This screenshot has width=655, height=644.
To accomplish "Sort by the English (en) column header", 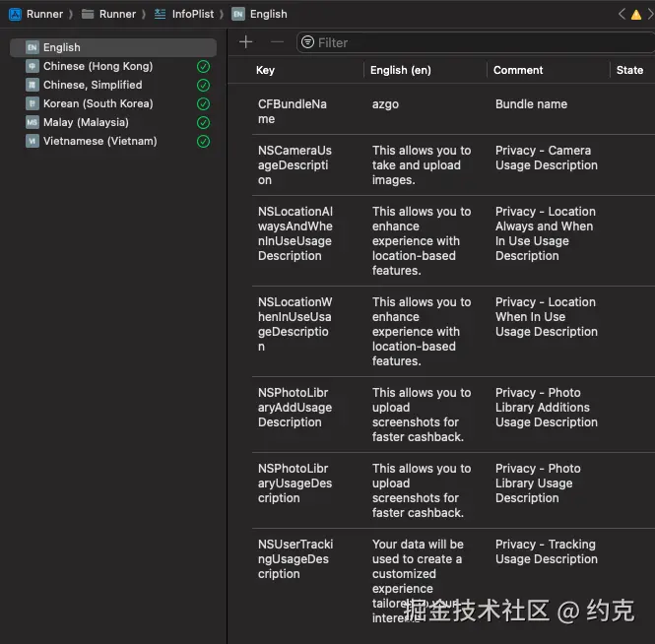I will pyautogui.click(x=401, y=70).
